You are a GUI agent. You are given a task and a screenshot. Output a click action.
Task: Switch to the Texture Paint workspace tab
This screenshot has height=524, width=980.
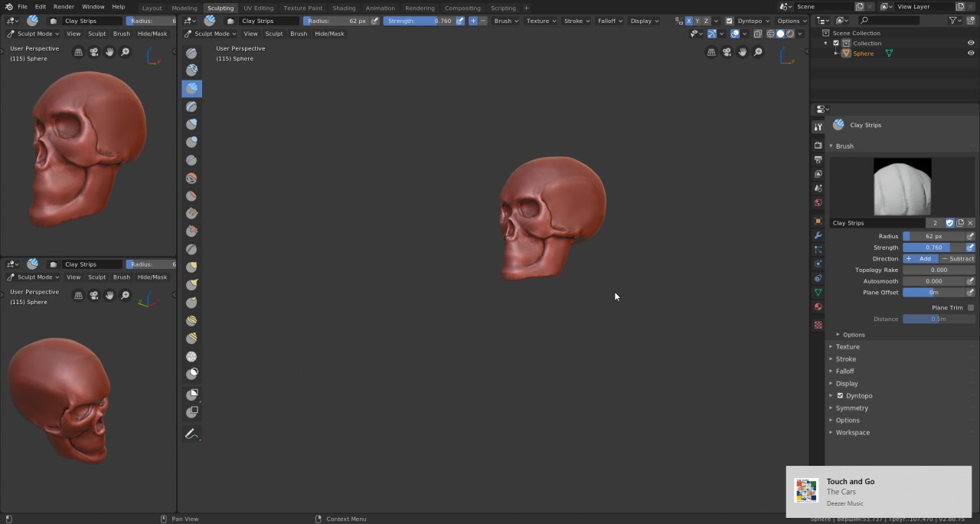303,8
